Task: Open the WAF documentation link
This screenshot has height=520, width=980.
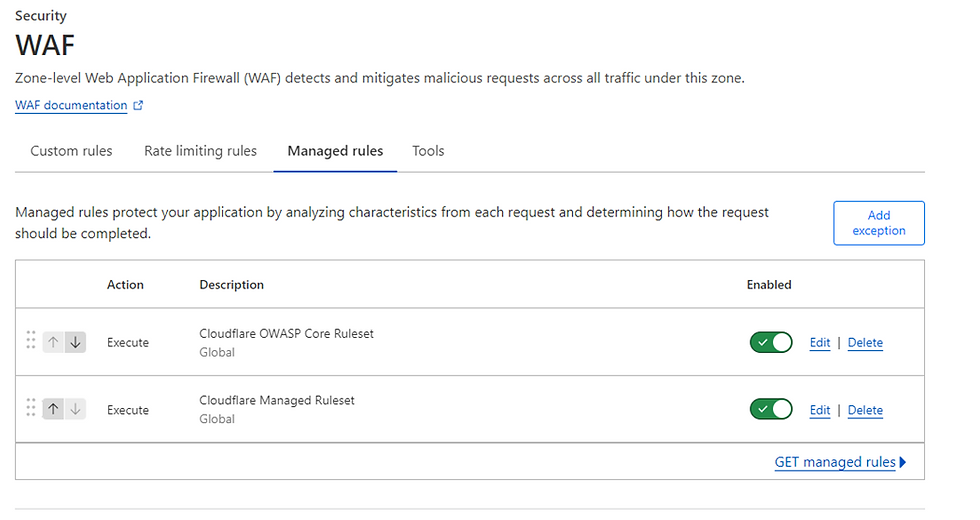Action: click(x=71, y=106)
